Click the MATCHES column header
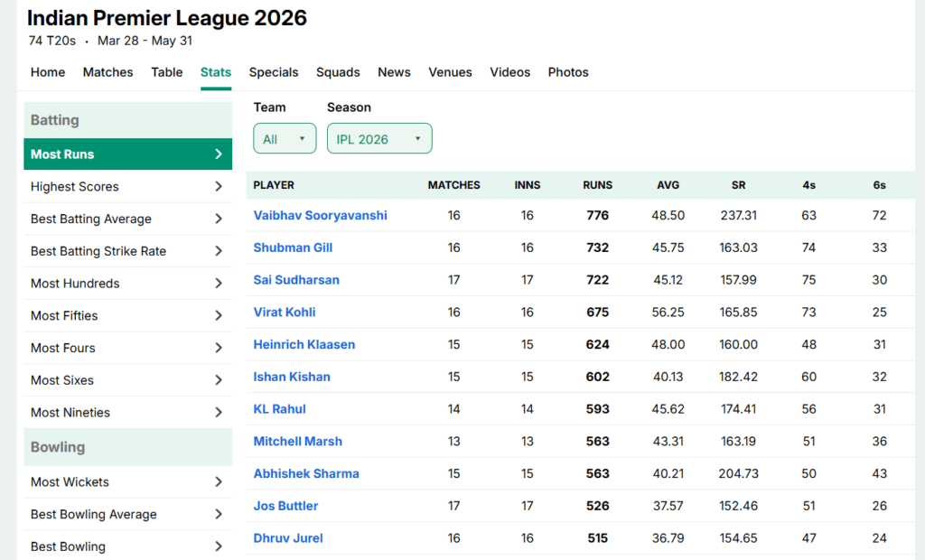The width and height of the screenshot is (925, 560). point(454,185)
